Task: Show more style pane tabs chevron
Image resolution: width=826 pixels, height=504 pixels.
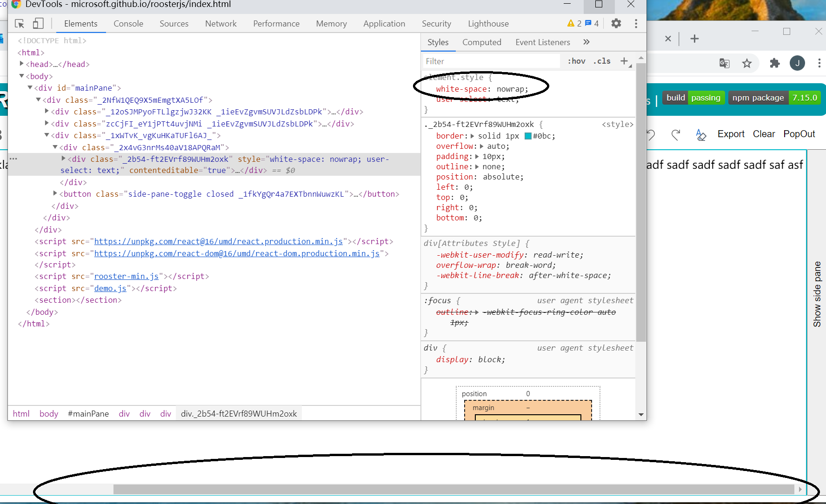Action: coord(586,42)
